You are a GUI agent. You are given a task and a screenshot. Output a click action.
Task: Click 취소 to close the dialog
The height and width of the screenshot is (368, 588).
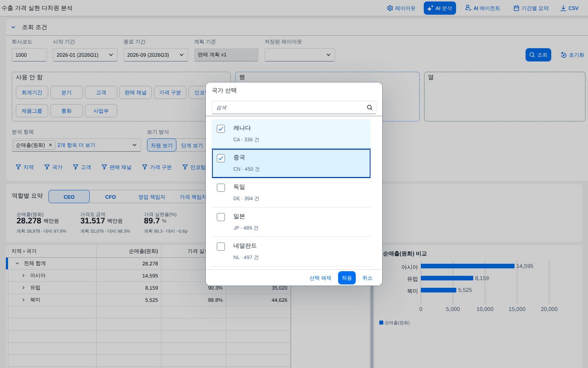click(367, 278)
